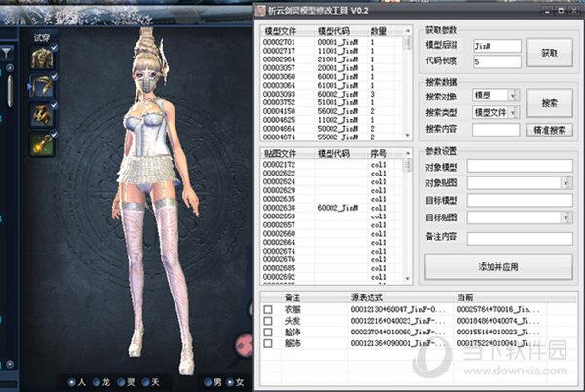This screenshot has height=392, width=585.
Task: Select model row 00002701
Action: pos(332,42)
